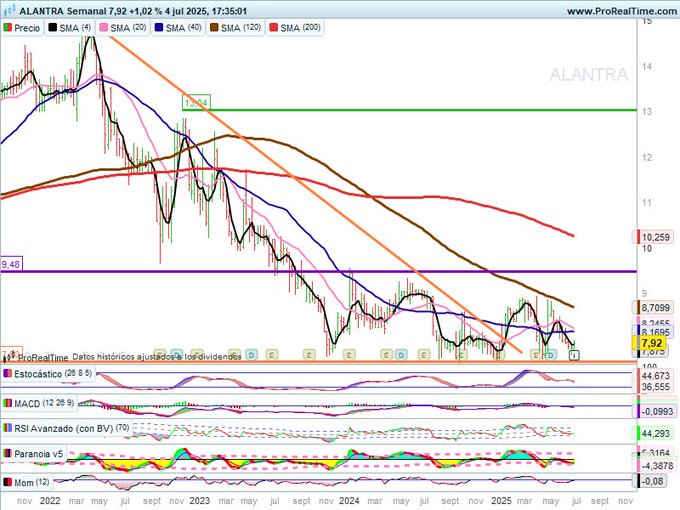The height and width of the screenshot is (510, 680).
Task: Open SMA (4) indicator settings label
Action: point(75,28)
